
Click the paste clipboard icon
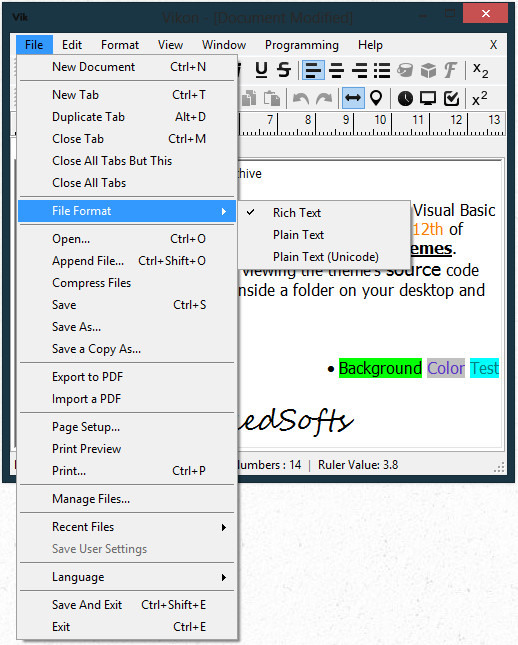[x=272, y=98]
